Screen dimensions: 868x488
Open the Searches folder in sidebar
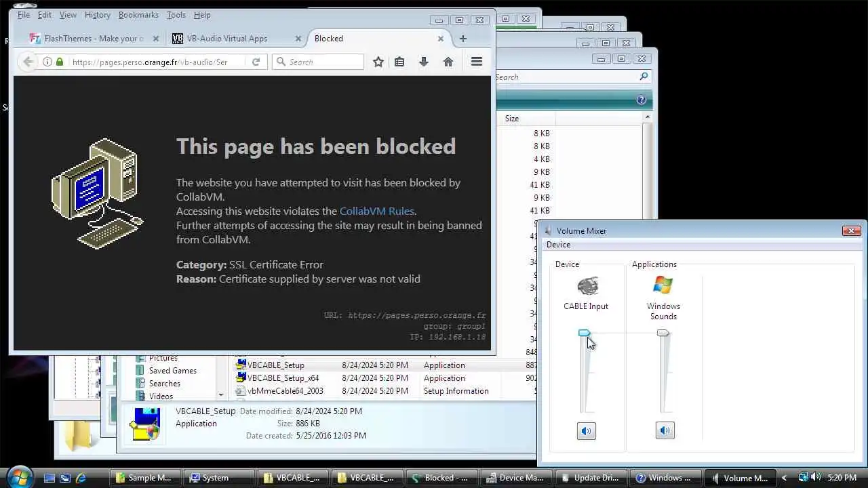pos(165,384)
